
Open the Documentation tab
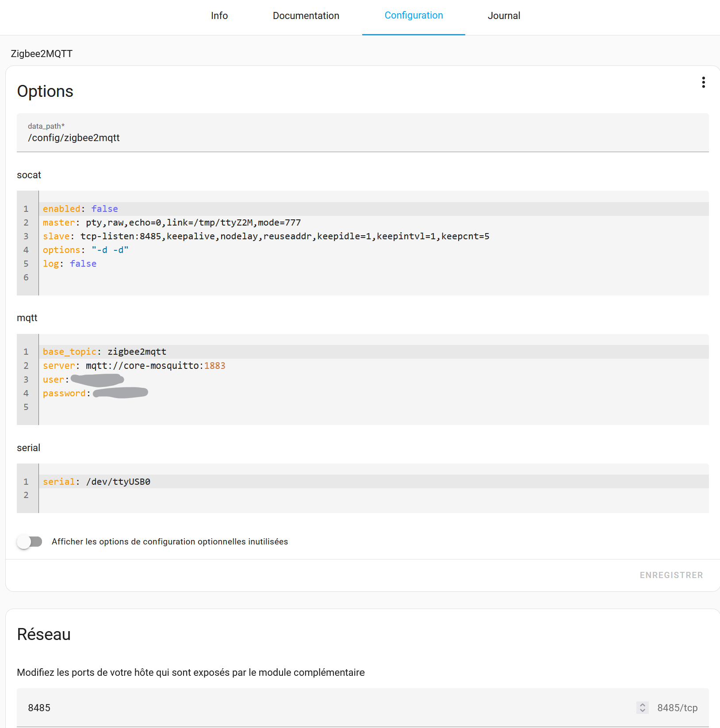tap(306, 16)
